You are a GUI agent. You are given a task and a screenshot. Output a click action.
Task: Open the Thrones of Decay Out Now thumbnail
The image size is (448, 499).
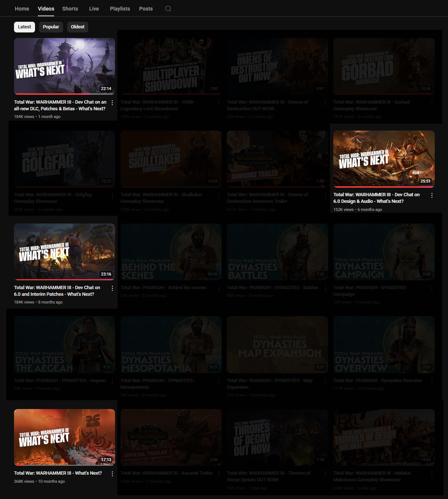[277, 437]
